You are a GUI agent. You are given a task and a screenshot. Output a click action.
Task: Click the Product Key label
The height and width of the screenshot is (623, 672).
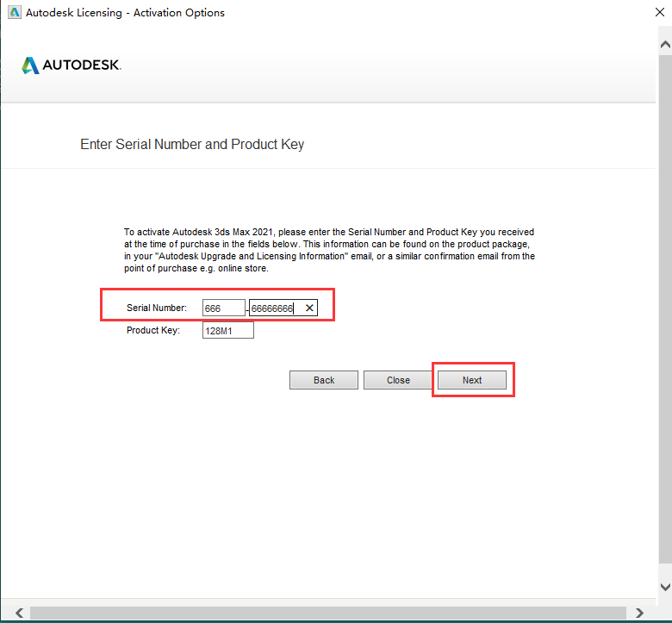click(x=153, y=330)
